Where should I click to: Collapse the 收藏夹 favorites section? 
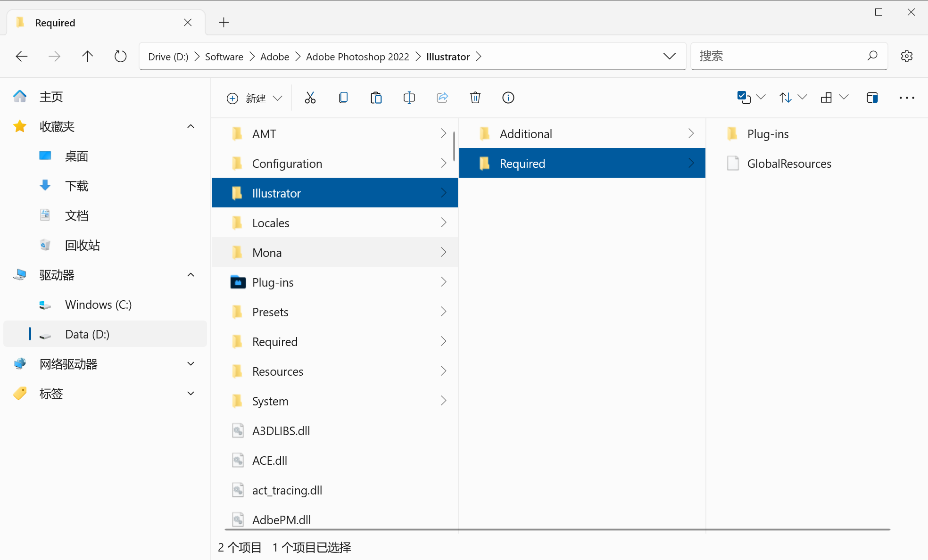point(191,126)
